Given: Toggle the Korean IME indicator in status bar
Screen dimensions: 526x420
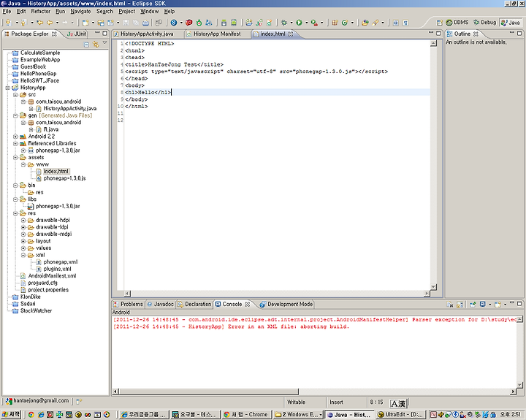Looking at the screenshot, I should click(x=398, y=403).
